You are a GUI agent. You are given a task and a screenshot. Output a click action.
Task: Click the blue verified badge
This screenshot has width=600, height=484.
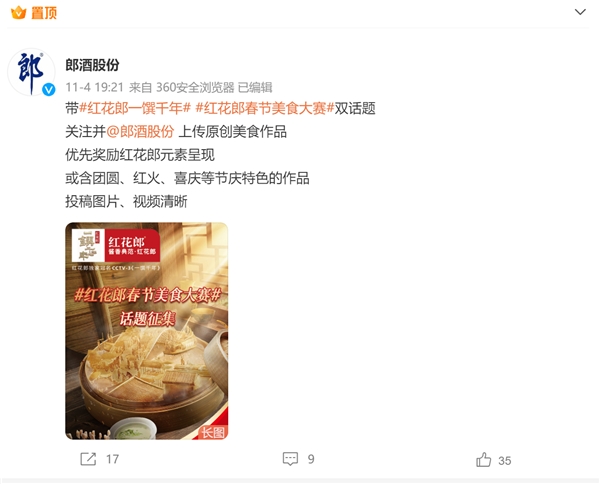49,90
